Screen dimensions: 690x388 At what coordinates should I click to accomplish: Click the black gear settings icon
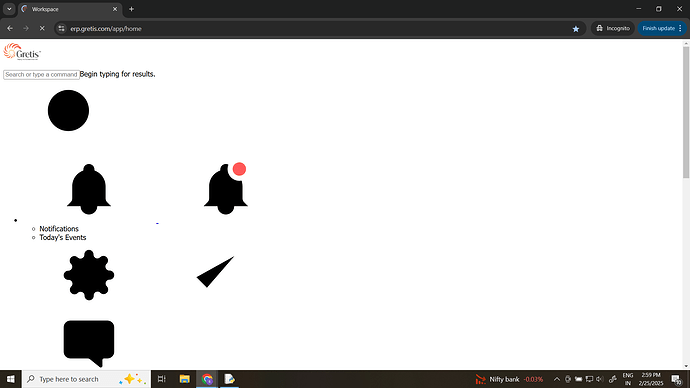[x=89, y=275]
